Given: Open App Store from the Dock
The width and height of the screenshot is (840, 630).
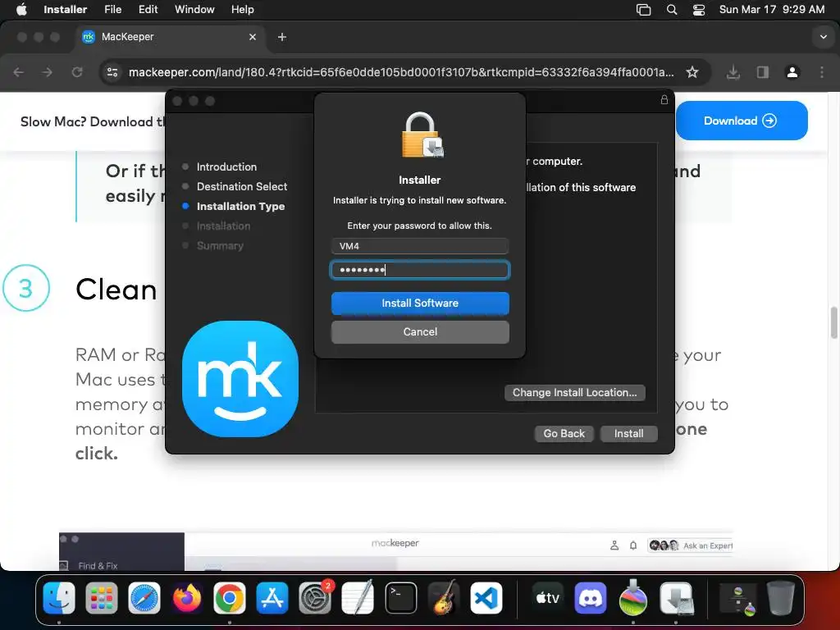Looking at the screenshot, I should point(272,598).
